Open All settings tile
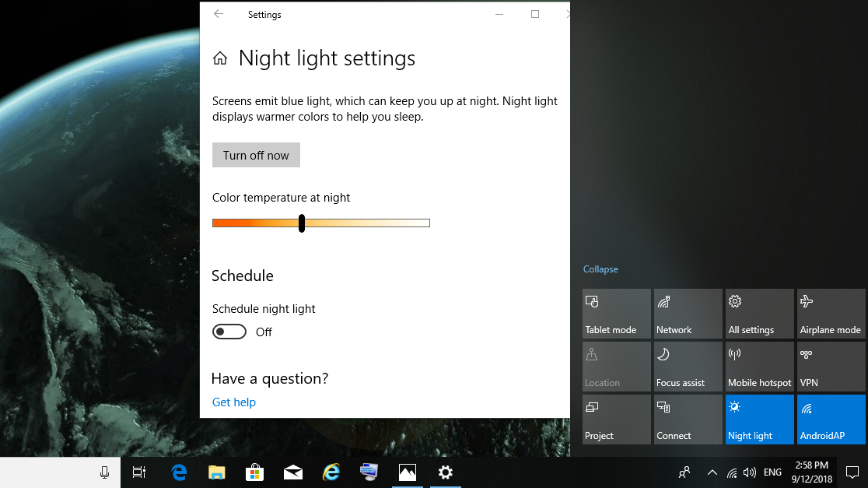 point(759,313)
